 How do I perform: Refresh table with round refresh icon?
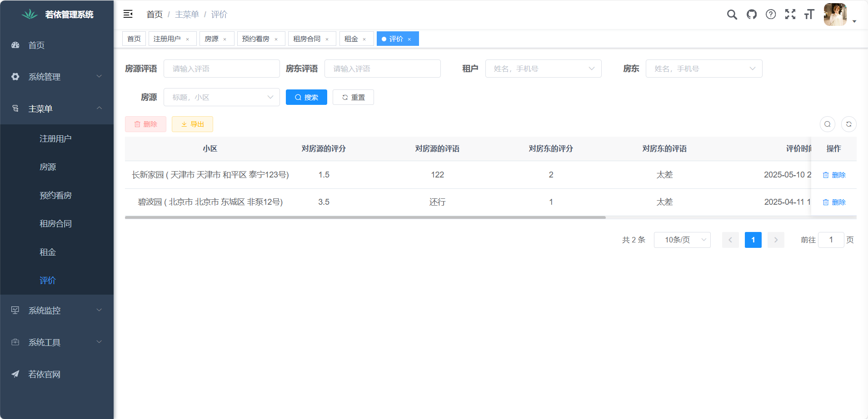click(849, 124)
